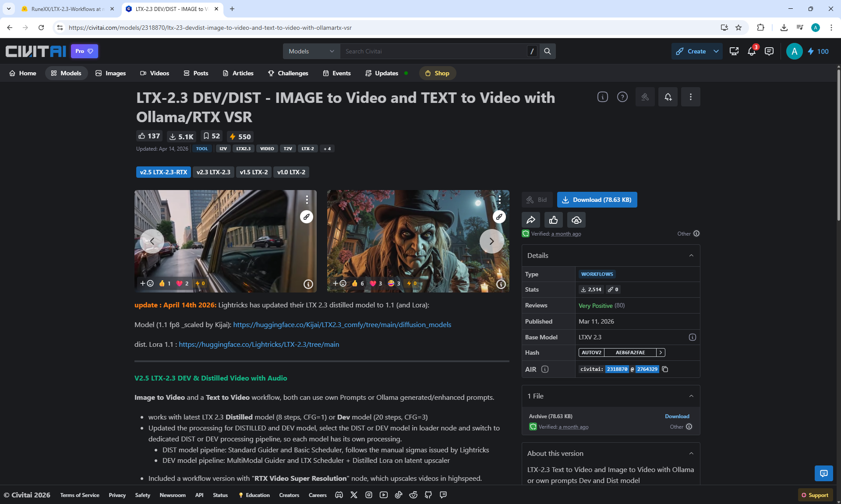
Task: Toggle the model follow notification bell
Action: click(x=668, y=97)
